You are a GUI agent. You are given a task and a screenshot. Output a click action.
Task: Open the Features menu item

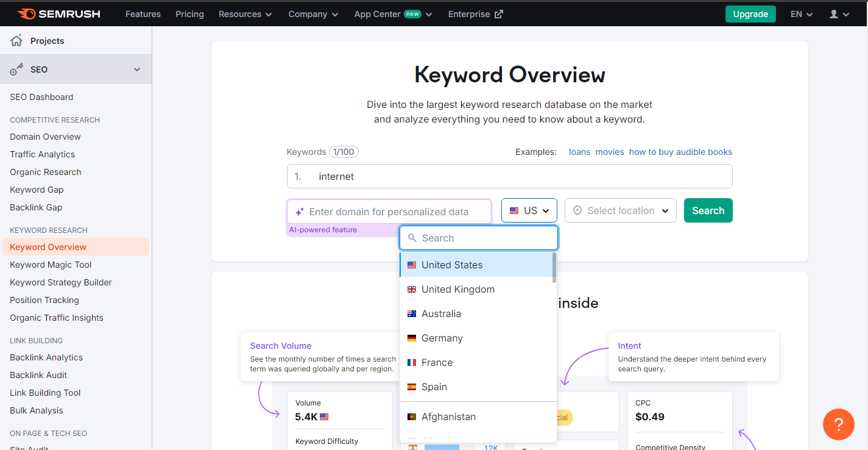[143, 14]
